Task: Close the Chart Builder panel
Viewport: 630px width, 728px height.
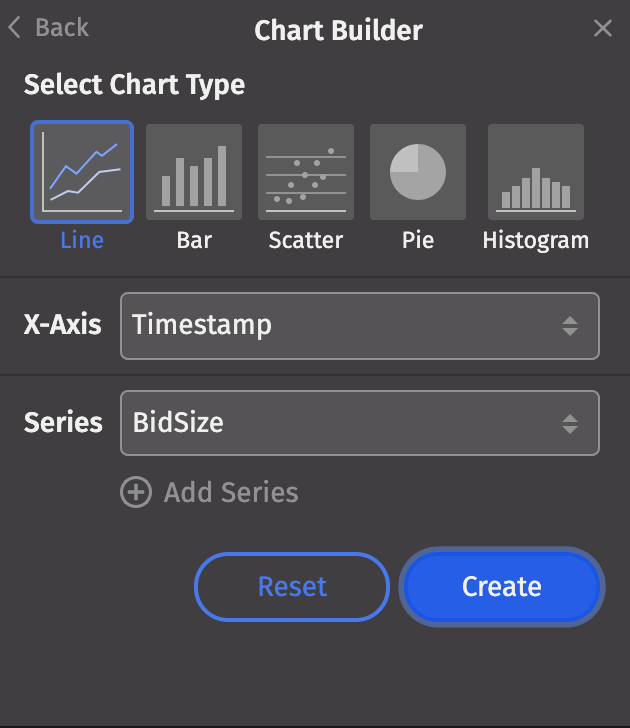Action: coord(603,28)
